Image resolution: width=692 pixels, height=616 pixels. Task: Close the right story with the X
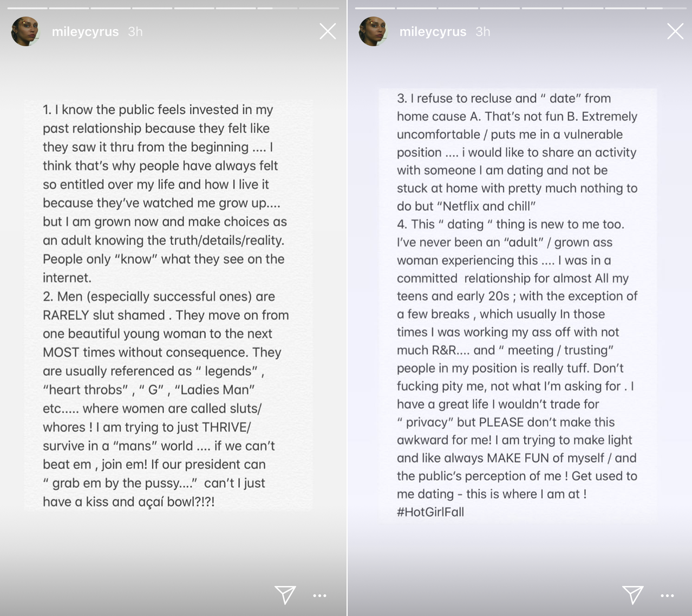675,31
